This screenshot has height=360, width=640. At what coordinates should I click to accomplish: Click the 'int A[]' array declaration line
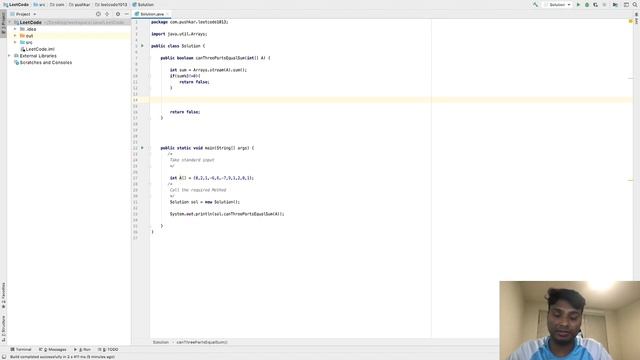tap(212, 178)
